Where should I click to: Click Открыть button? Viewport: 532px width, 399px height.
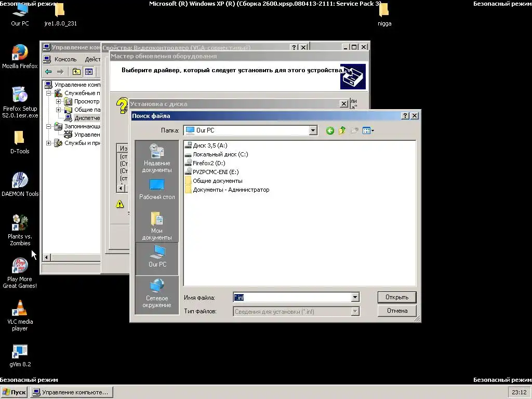pyautogui.click(x=396, y=297)
